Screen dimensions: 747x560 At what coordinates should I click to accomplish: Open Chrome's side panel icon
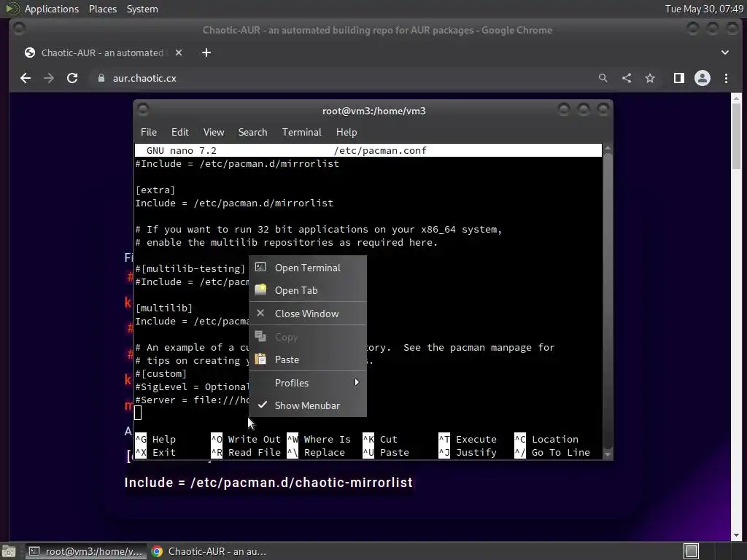[x=679, y=78]
